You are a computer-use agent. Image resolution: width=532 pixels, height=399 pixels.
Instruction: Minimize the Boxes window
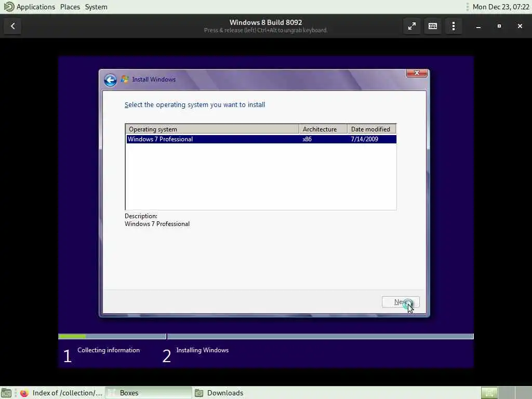[x=478, y=26]
